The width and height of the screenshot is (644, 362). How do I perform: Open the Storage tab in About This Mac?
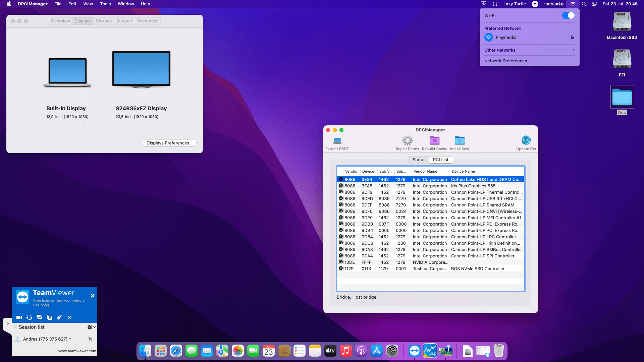coord(104,21)
